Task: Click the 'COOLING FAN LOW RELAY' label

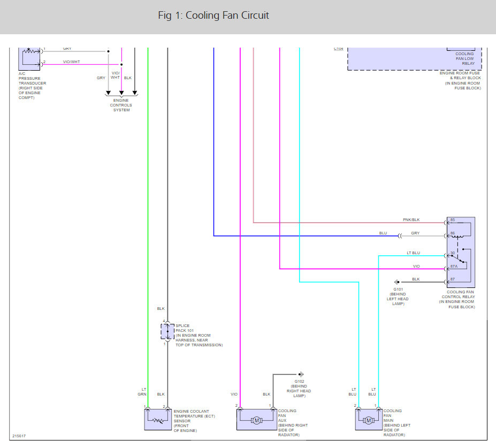Action: [464, 58]
